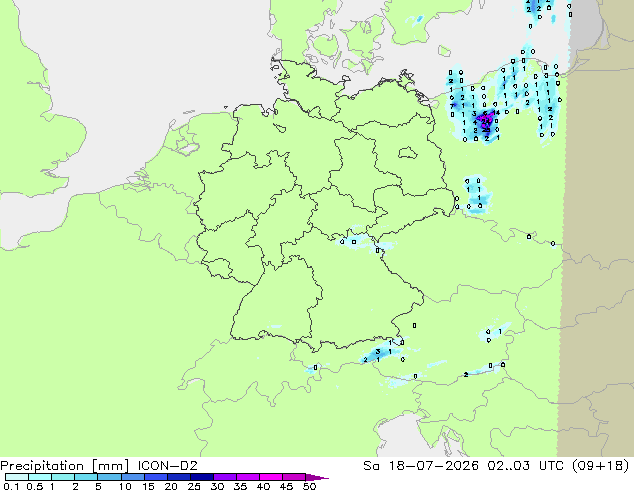The image size is (634, 490).
Task: Click the 45–50 mm legend color swatch
Action: pos(294,477)
